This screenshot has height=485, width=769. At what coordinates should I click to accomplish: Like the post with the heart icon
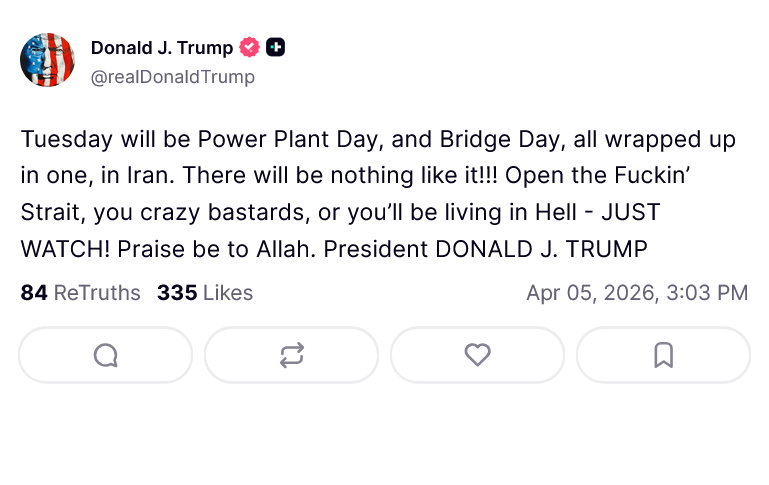[x=477, y=355]
